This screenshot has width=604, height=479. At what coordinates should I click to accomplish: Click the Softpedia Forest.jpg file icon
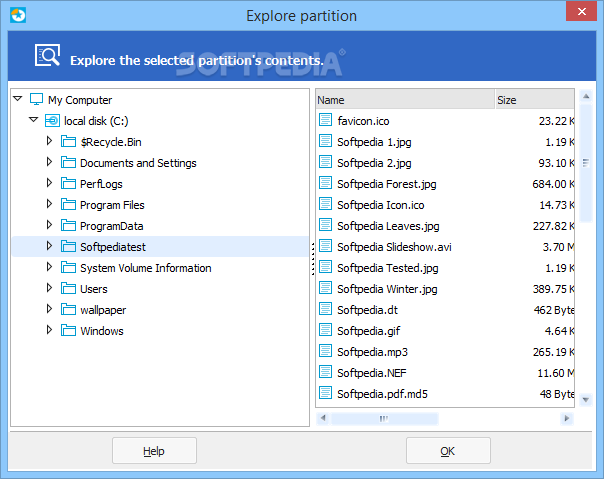tap(325, 183)
